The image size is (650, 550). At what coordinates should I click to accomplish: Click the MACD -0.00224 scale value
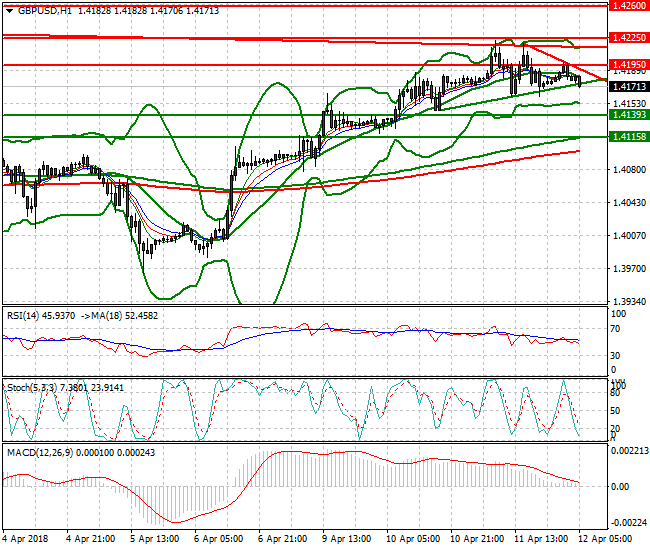[x=630, y=523]
